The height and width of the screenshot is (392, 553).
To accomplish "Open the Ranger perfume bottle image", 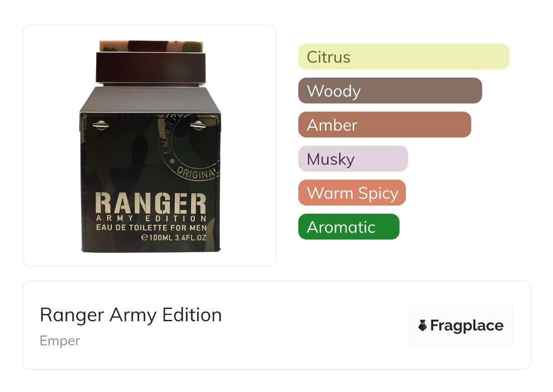I will tap(149, 146).
